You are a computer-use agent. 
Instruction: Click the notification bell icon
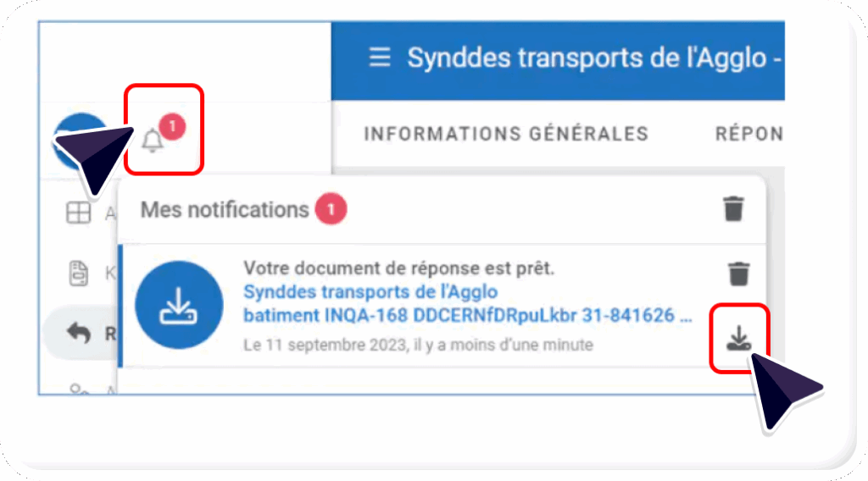click(153, 140)
